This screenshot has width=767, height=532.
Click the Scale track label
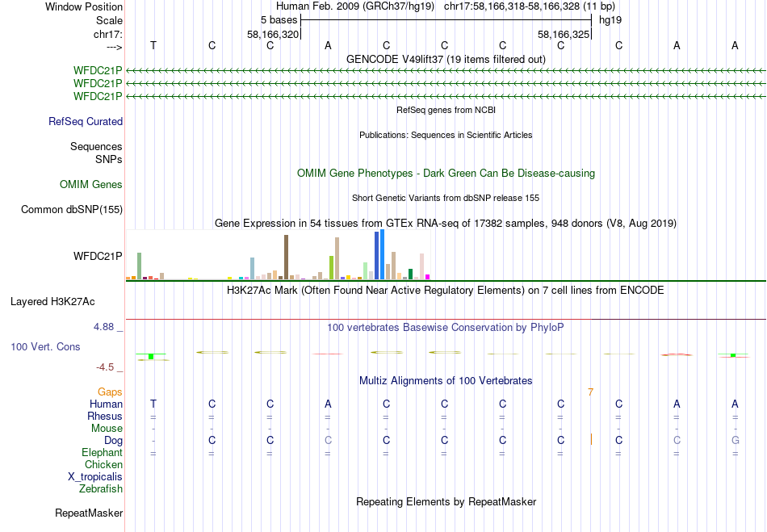click(x=109, y=20)
